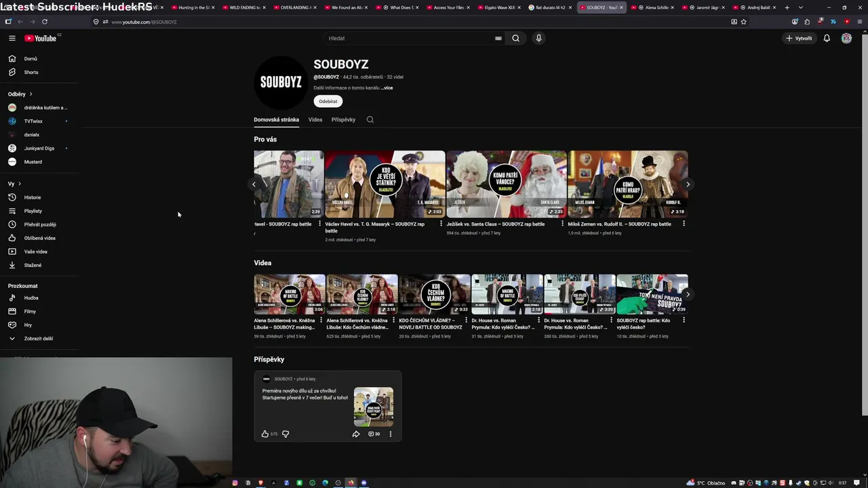Expand Zobrazit další in sidebar
868x488 pixels.
(39, 338)
